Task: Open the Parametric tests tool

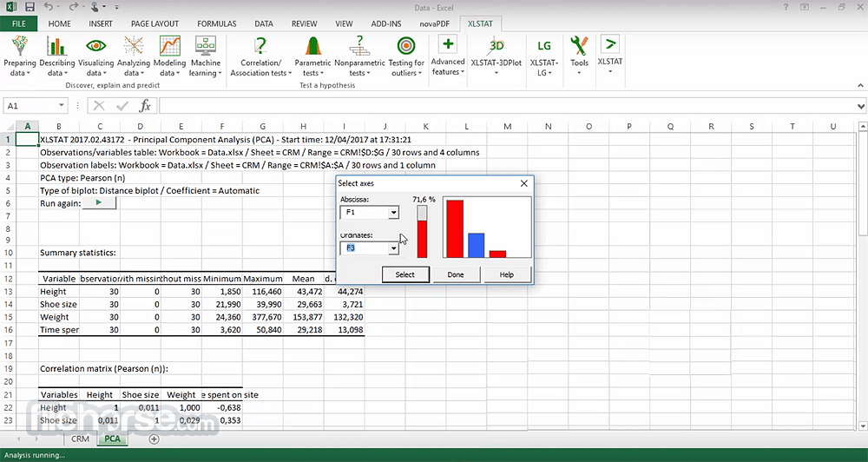Action: click(312, 56)
